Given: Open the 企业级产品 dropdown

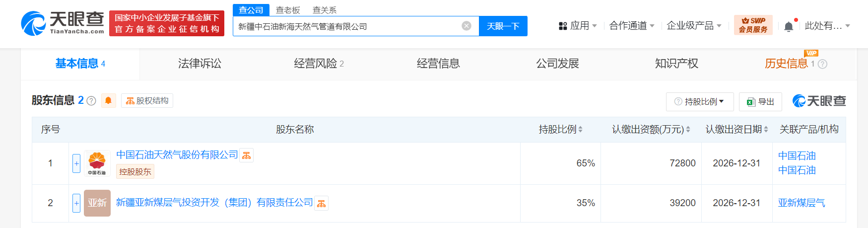Looking at the screenshot, I should (x=693, y=26).
